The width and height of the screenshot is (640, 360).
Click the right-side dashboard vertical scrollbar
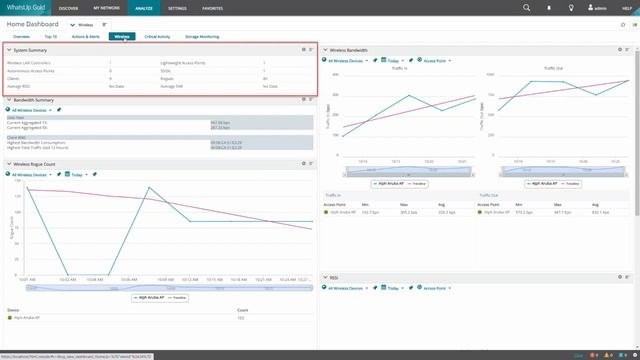(x=637, y=133)
